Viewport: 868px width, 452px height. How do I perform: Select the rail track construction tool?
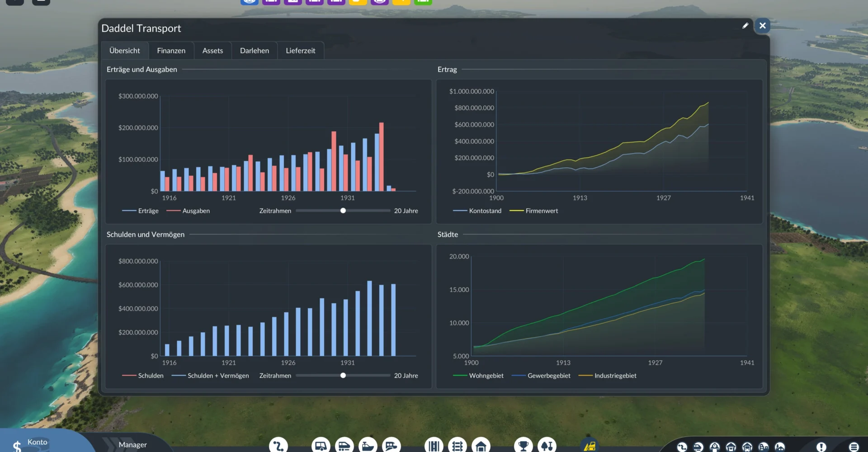click(457, 446)
